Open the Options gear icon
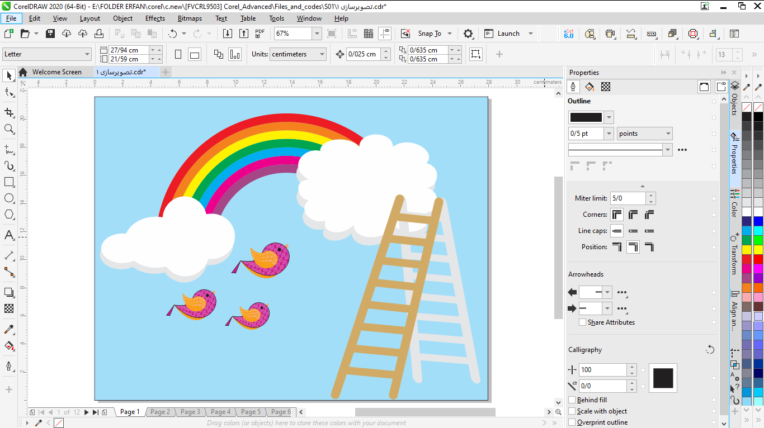This screenshot has width=764, height=428. (x=468, y=34)
